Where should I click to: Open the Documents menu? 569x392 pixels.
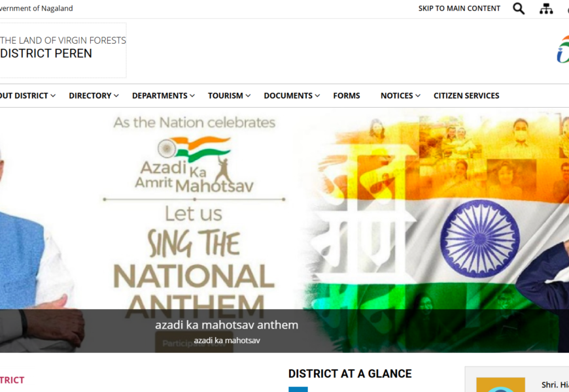292,96
